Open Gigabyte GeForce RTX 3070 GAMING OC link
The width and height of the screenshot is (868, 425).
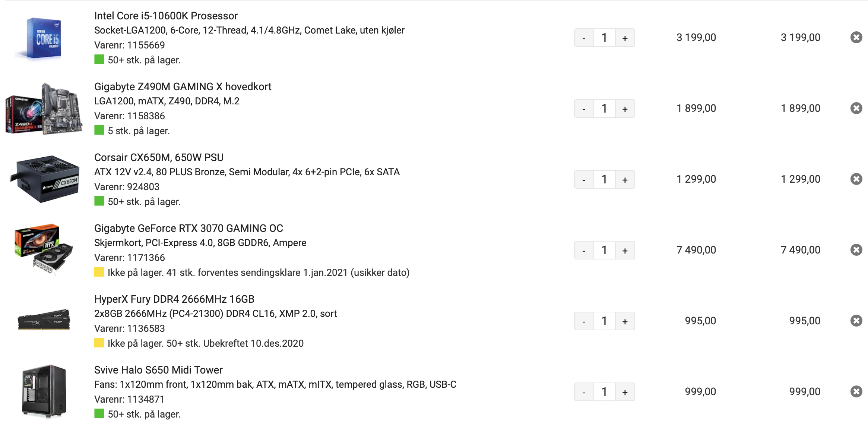click(189, 228)
